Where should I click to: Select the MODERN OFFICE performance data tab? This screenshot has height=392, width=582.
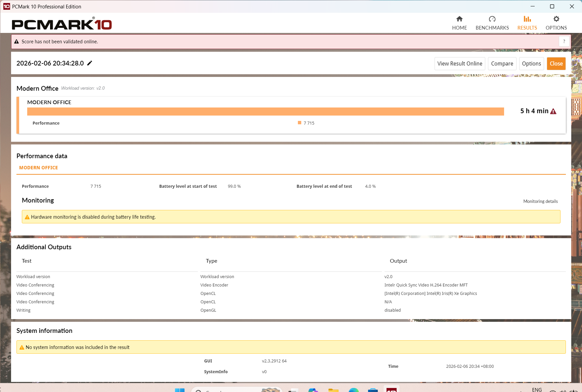click(39, 168)
